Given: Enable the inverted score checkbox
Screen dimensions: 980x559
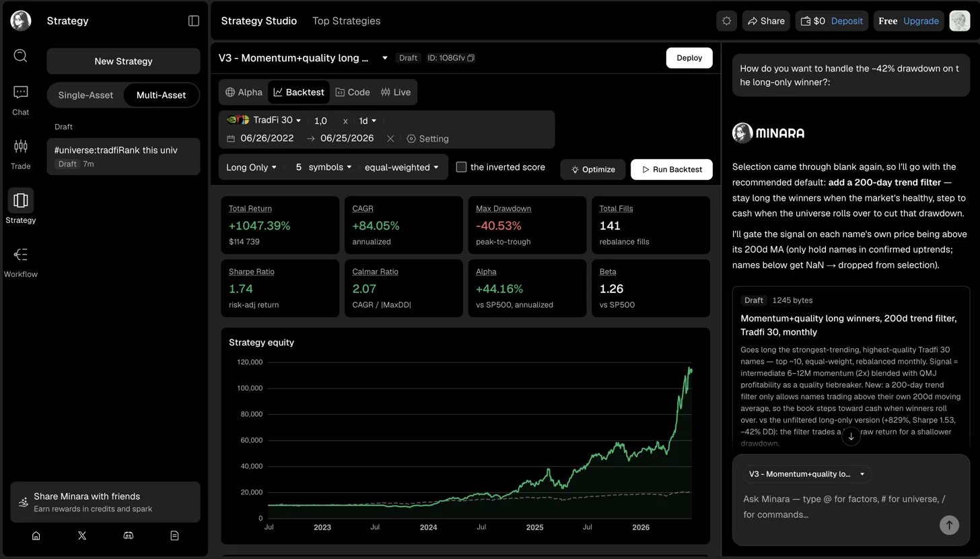Looking at the screenshot, I should tap(461, 167).
